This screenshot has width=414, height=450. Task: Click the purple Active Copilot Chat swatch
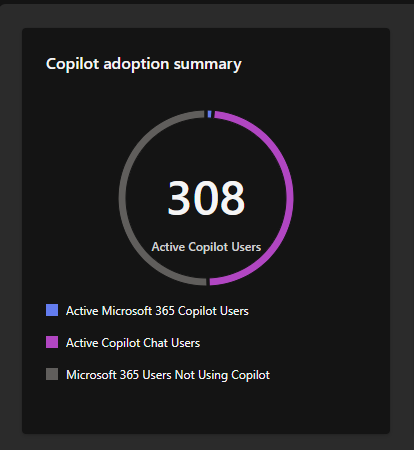coord(52,342)
